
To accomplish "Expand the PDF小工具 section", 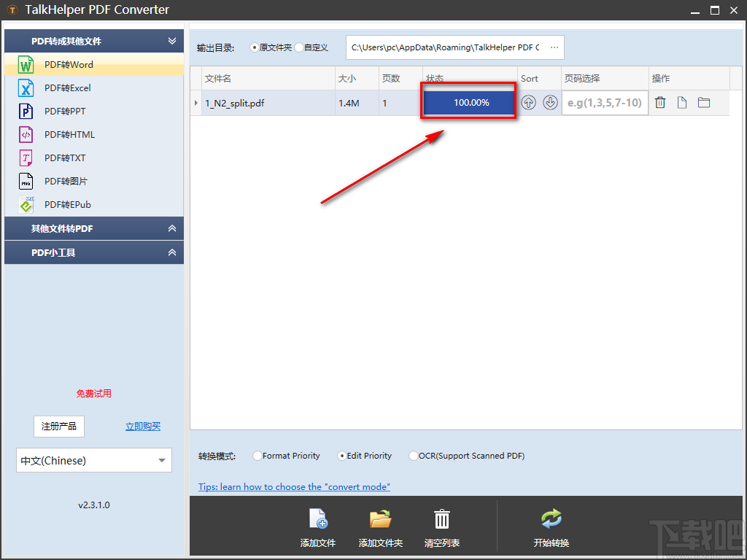I will pos(93,252).
